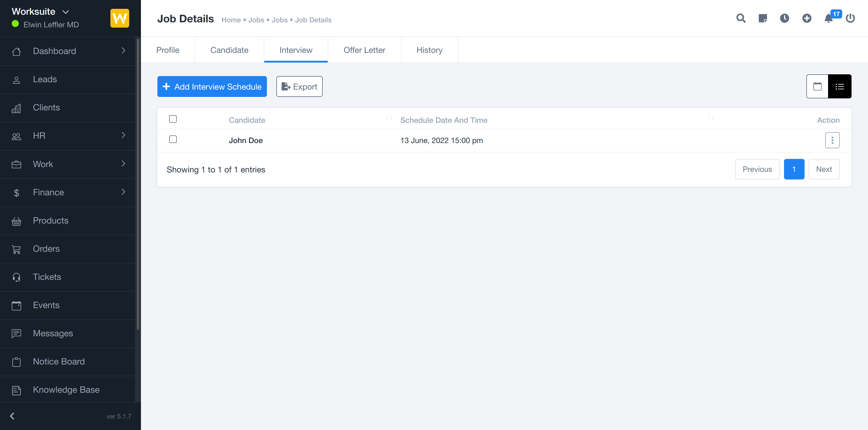Screen dimensions: 868x430
Task: Check the select-all header checkbox
Action: (173, 119)
